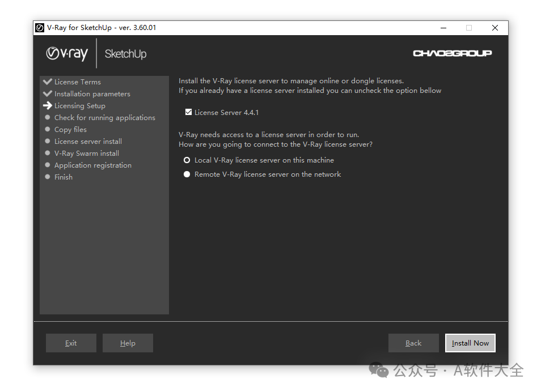Image resolution: width=541 pixels, height=392 pixels.
Task: Click the arrow beside Licensing Setup
Action: pyautogui.click(x=48, y=105)
